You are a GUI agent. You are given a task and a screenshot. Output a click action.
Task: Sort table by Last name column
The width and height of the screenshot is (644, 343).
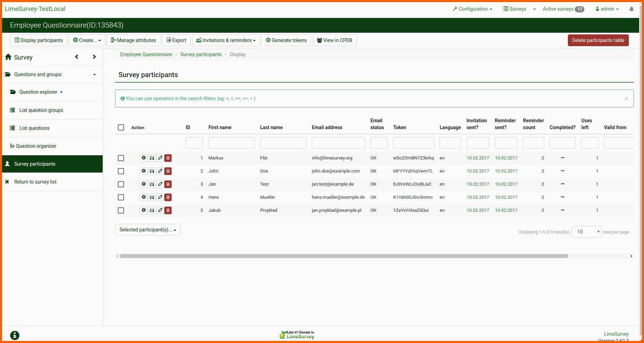pyautogui.click(x=271, y=127)
